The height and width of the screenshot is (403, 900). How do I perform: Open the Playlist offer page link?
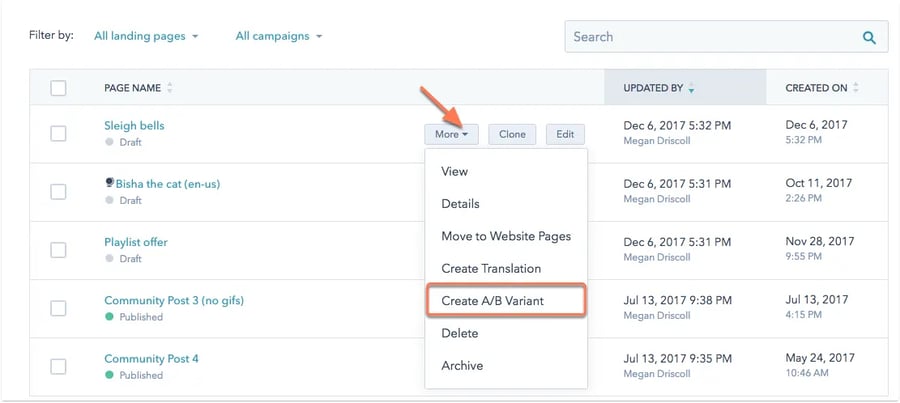click(136, 242)
